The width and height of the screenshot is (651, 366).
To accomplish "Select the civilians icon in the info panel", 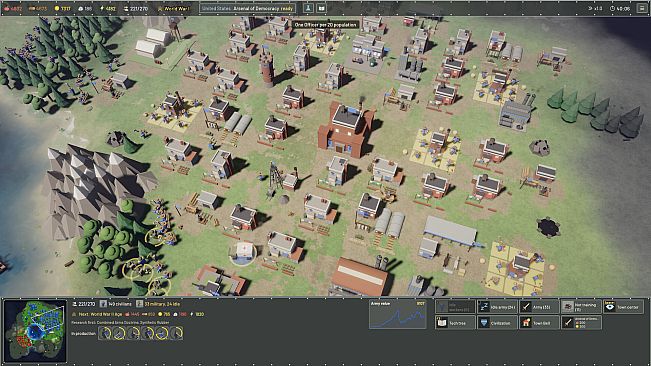I will click(x=103, y=304).
